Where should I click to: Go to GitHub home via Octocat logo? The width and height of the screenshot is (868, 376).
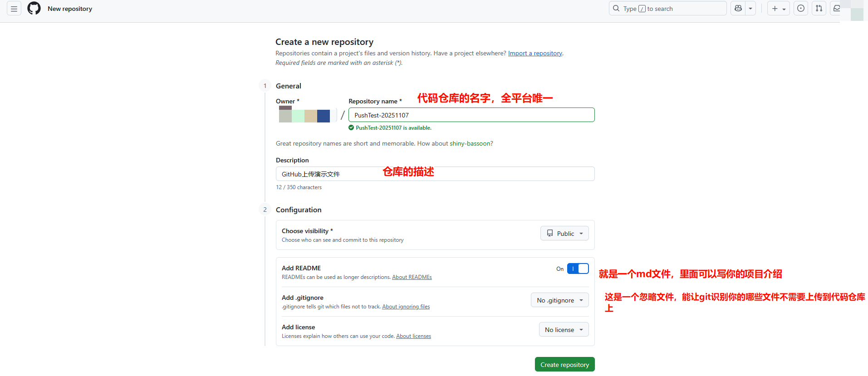pyautogui.click(x=34, y=8)
